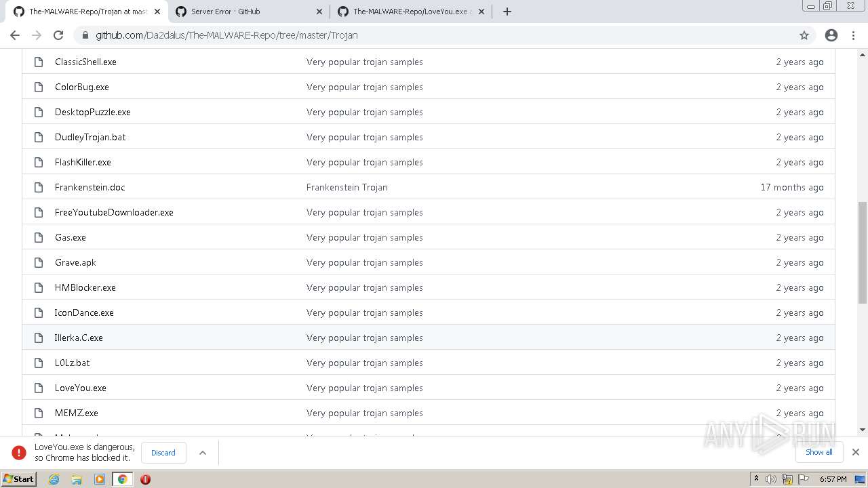Click the file icon beside Frankenstein.doc
The width and height of the screenshot is (868, 488).
(x=39, y=187)
